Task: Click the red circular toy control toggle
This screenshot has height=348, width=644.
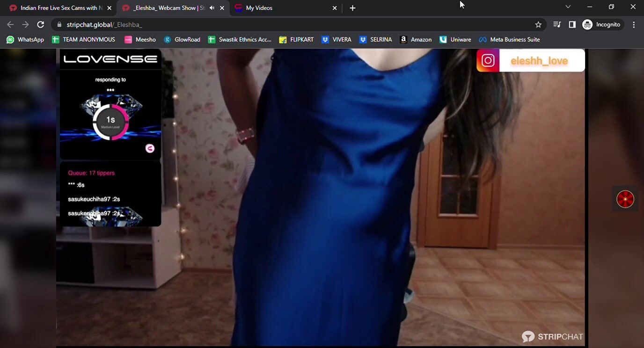Action: [625, 198]
